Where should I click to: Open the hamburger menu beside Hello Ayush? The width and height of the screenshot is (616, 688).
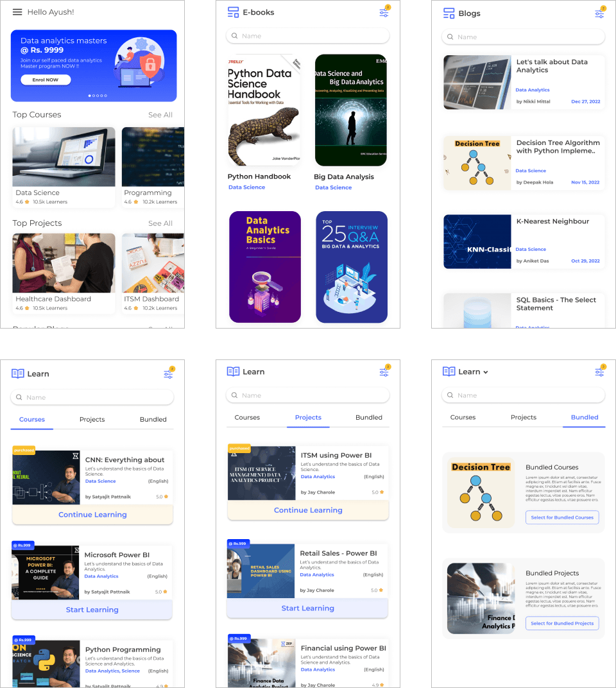pyautogui.click(x=17, y=12)
